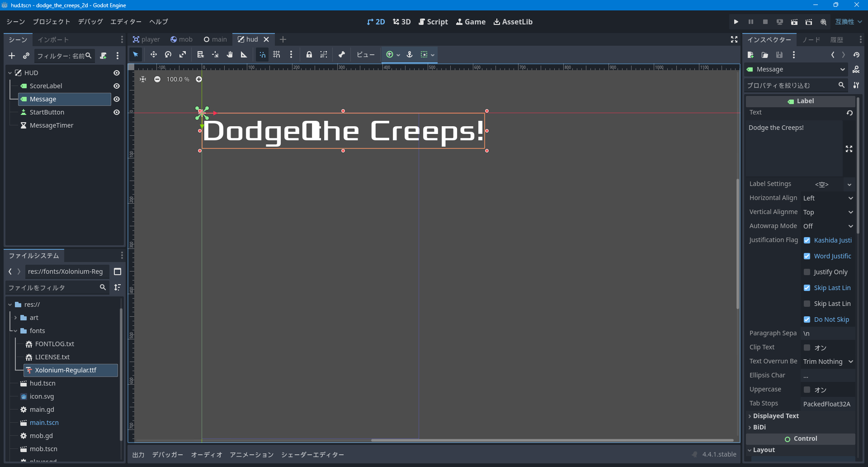Open the AssetLib workspace
This screenshot has width=868, height=467.
(513, 22)
